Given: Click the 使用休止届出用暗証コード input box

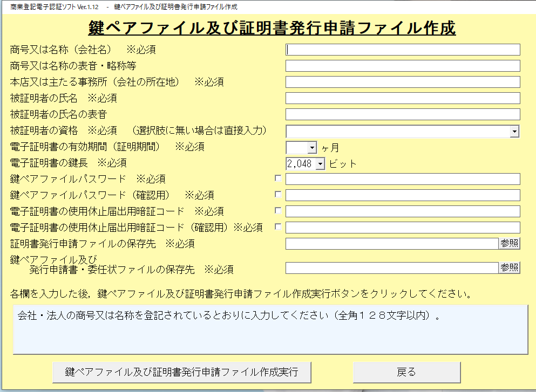Looking at the screenshot, I should pos(402,211).
